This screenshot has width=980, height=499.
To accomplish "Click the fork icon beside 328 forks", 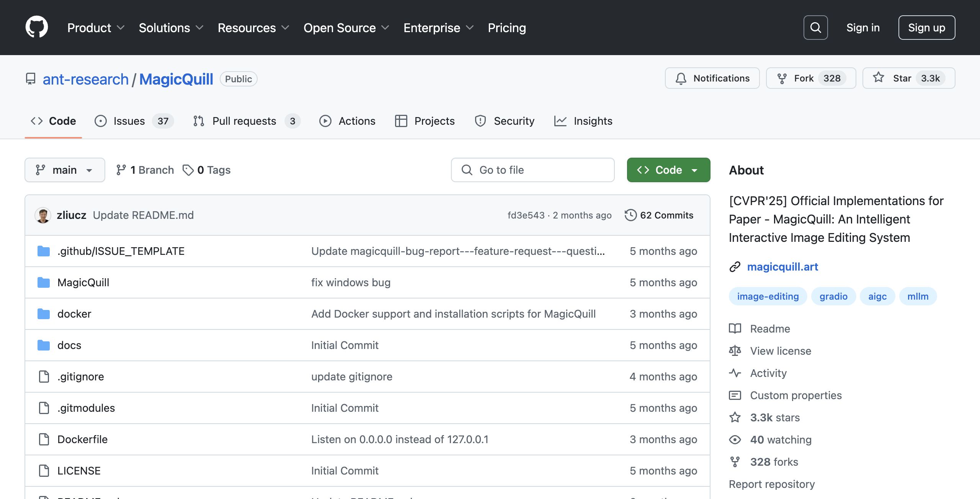I will [735, 462].
